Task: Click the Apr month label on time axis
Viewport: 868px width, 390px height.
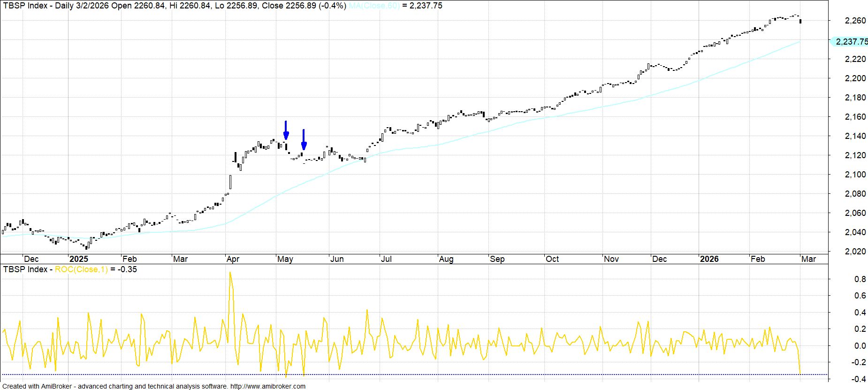Action: [233, 259]
